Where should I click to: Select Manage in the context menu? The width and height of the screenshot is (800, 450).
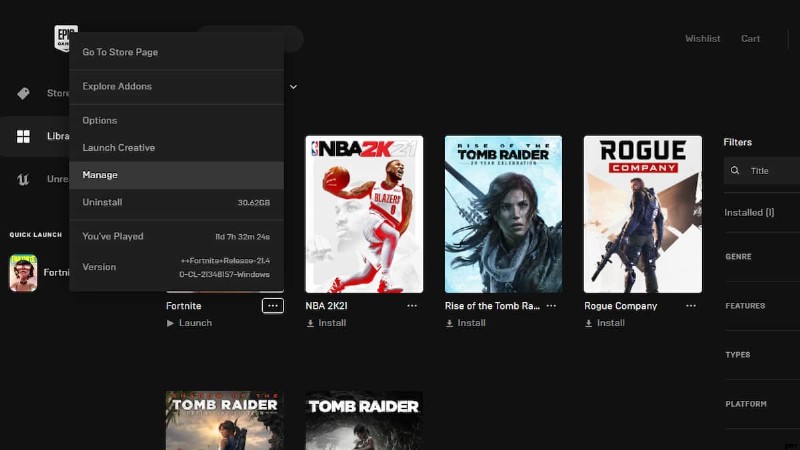[177, 175]
